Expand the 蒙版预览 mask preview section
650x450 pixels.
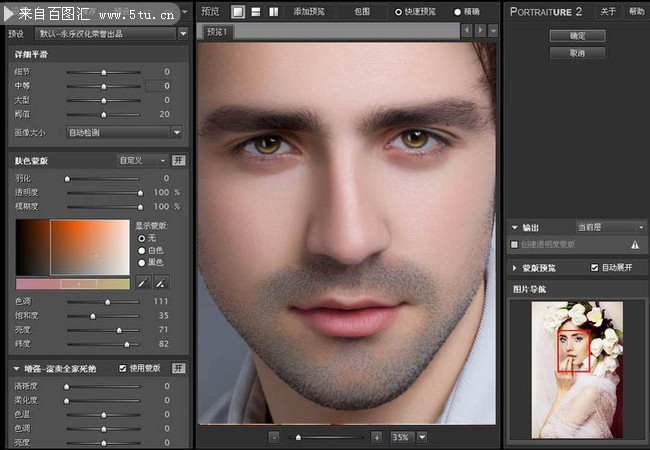click(x=514, y=268)
